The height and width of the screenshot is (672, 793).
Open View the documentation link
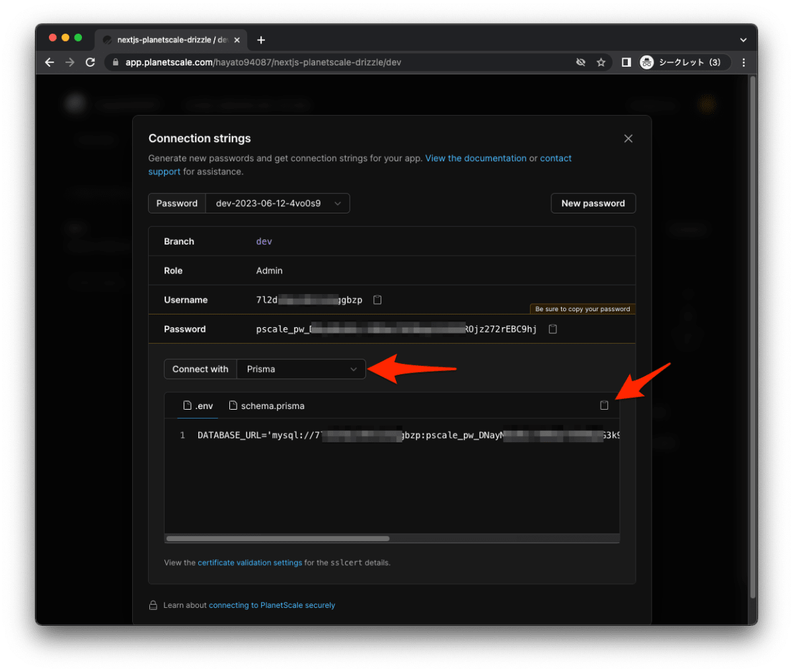tap(476, 159)
